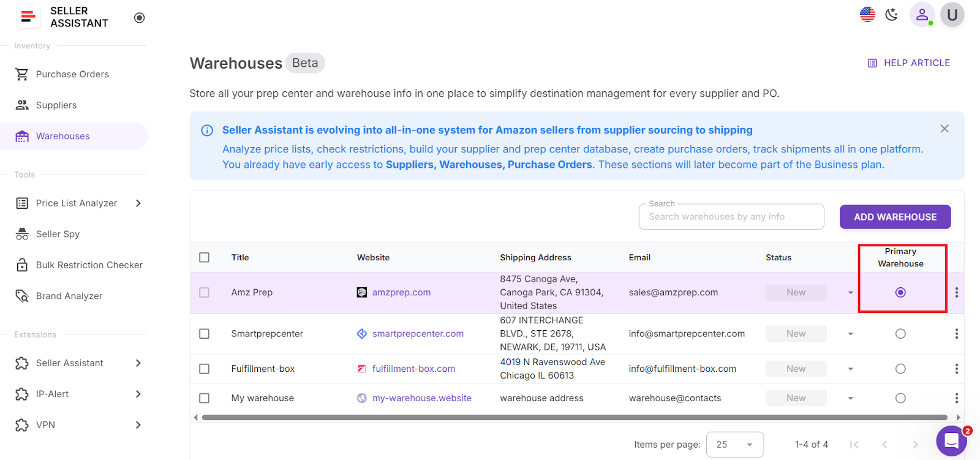Screen dimensions: 980x460
Task: Open more options for Amz Prep row
Action: tap(956, 293)
